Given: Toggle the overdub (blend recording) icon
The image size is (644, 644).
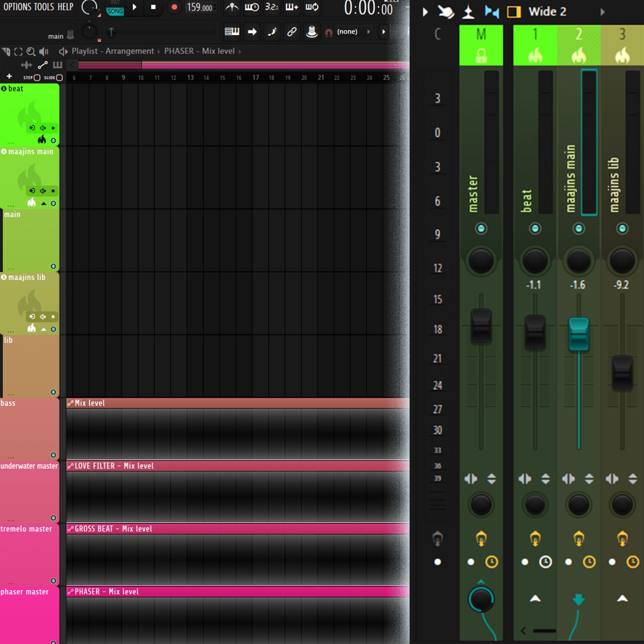Looking at the screenshot, I should (292, 7).
